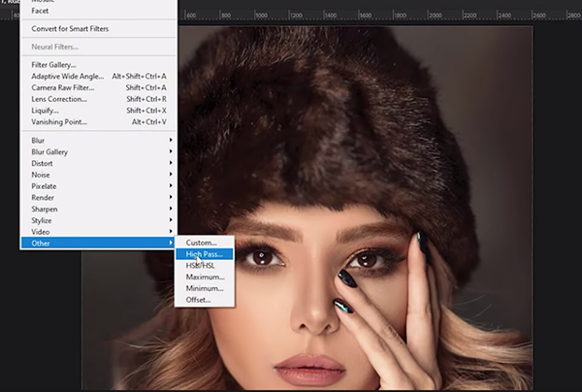
Task: Expand the Video submenu
Action: point(98,232)
